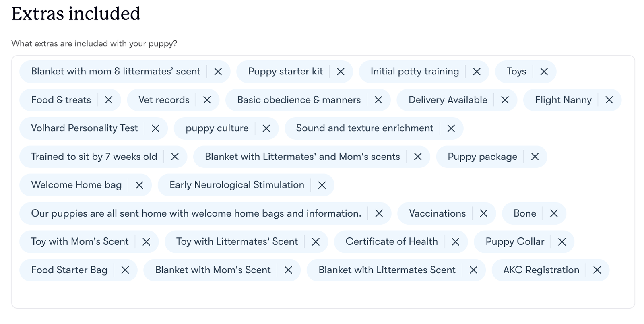Remove the Puppy starter kit tag
This screenshot has width=644, height=324.
pyautogui.click(x=341, y=72)
